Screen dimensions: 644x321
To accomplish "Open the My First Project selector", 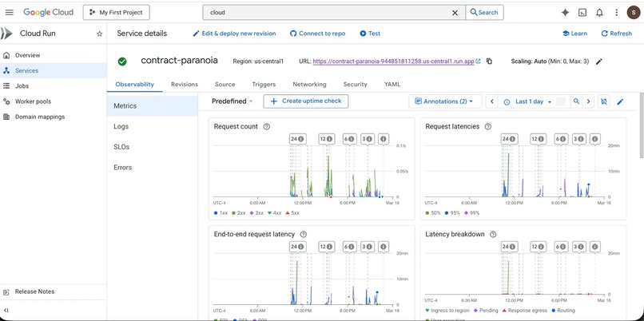I will [x=116, y=13].
